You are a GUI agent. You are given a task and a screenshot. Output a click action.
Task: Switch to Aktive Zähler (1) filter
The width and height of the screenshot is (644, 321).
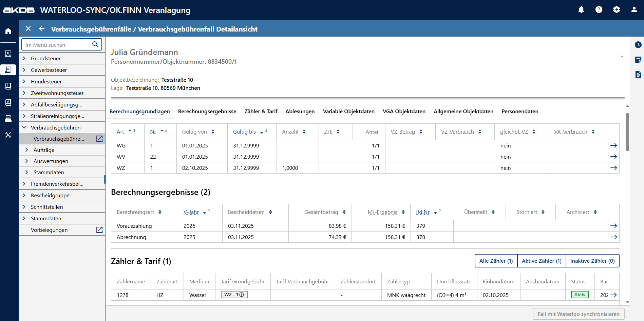541,261
